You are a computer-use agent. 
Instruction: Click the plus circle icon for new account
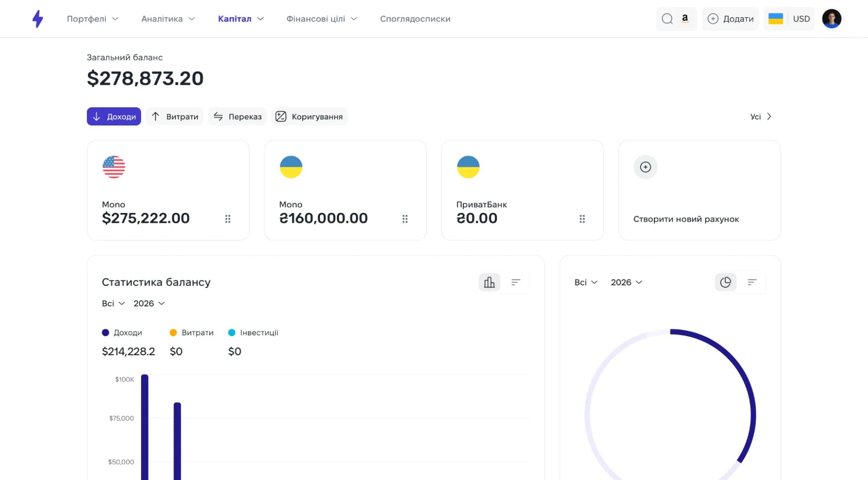(x=645, y=167)
